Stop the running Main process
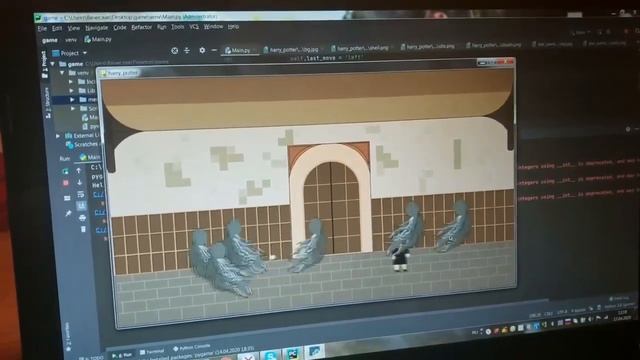 pyautogui.click(x=66, y=183)
